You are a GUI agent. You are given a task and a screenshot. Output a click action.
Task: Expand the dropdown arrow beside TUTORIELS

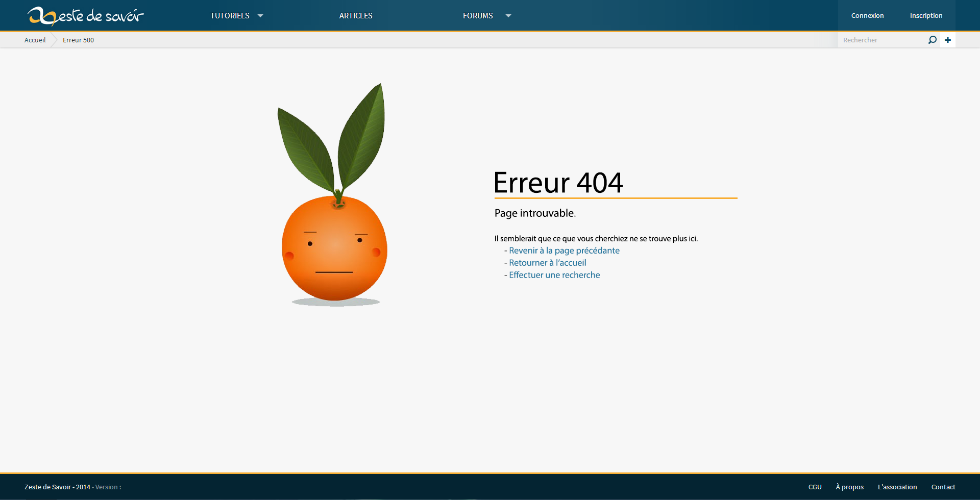point(260,16)
